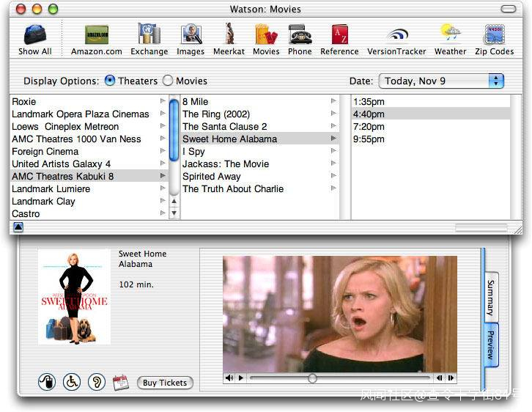The width and height of the screenshot is (532, 412).
Task: Click theater list scroll up arrow
Action: pos(174,202)
